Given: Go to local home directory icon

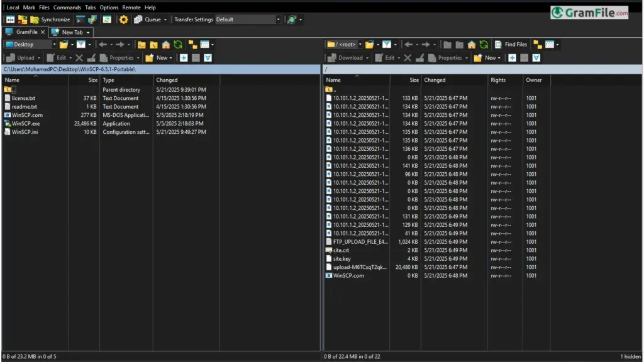Looking at the screenshot, I should pos(165,45).
